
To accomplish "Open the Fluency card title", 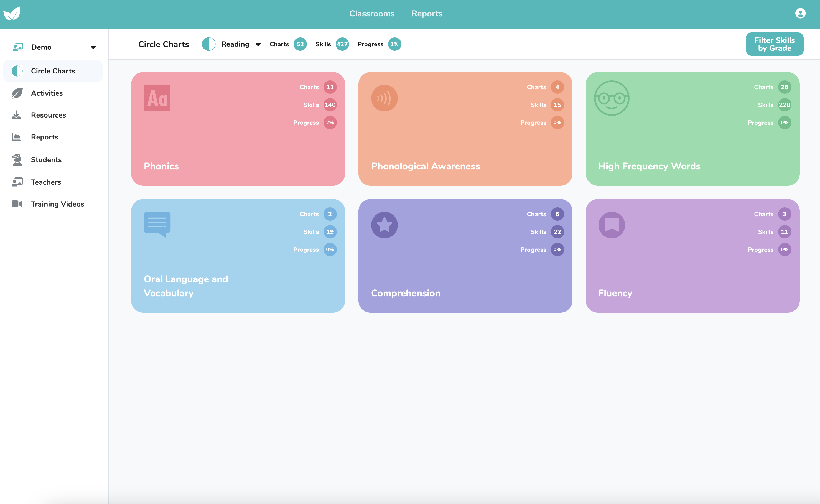I will [615, 293].
